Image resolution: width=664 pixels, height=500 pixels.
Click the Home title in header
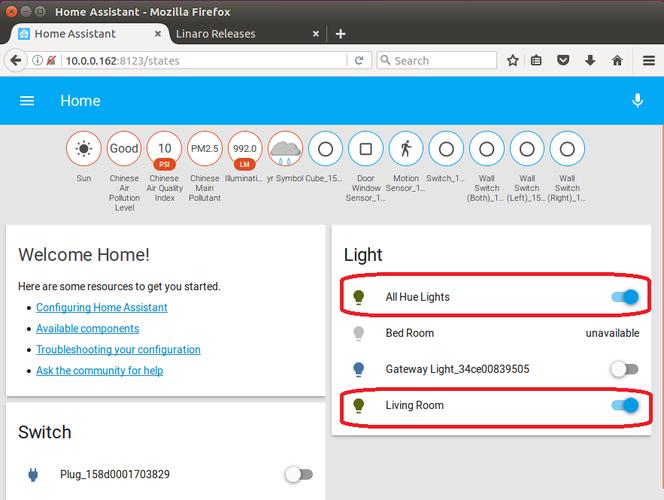80,101
